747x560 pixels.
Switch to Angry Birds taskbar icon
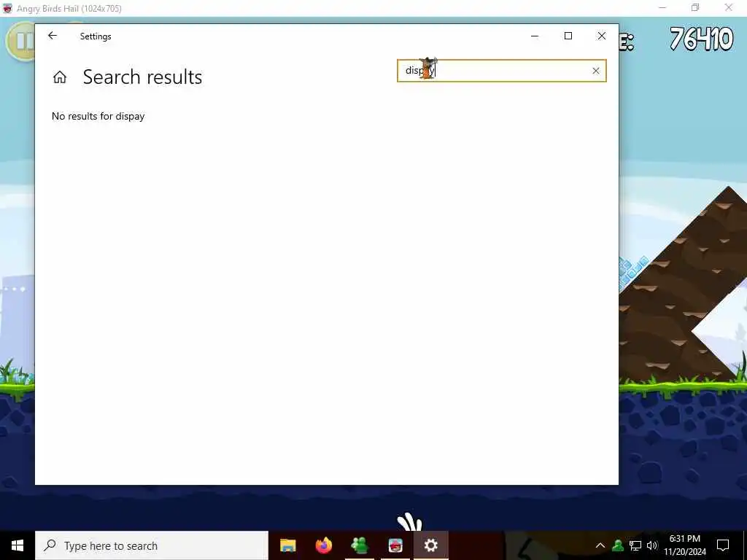pyautogui.click(x=395, y=545)
